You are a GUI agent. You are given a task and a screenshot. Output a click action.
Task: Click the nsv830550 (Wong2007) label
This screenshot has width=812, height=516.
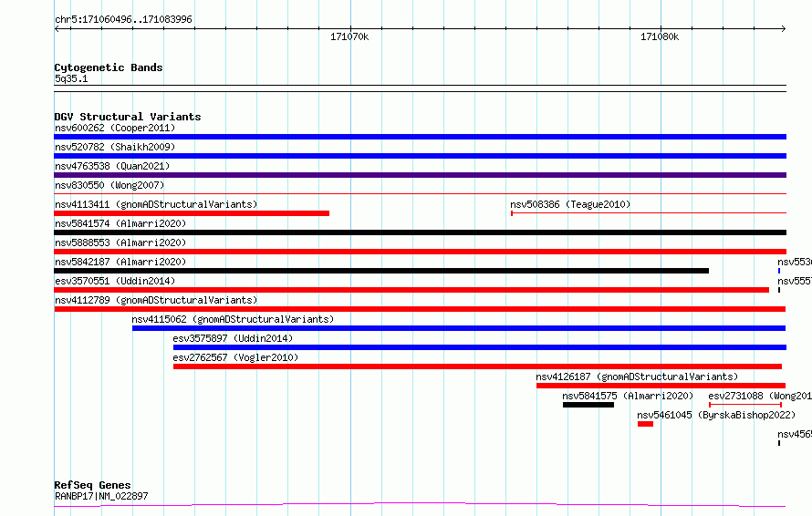(109, 185)
